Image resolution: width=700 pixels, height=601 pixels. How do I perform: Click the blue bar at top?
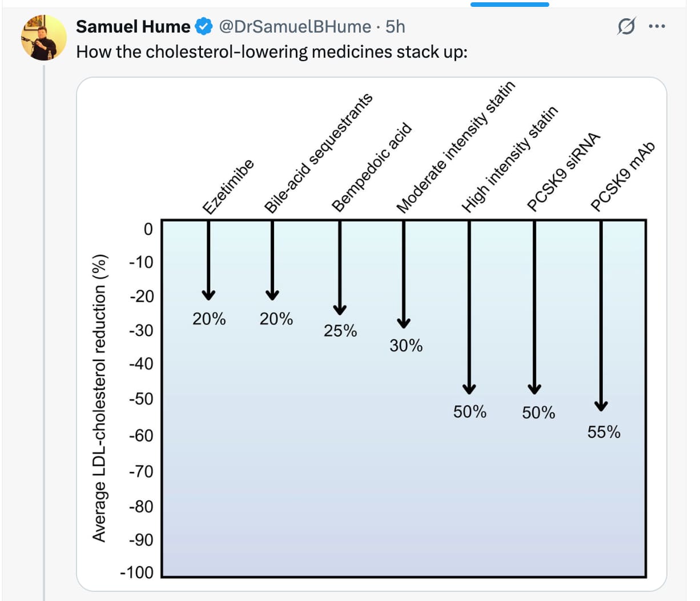pos(509,4)
